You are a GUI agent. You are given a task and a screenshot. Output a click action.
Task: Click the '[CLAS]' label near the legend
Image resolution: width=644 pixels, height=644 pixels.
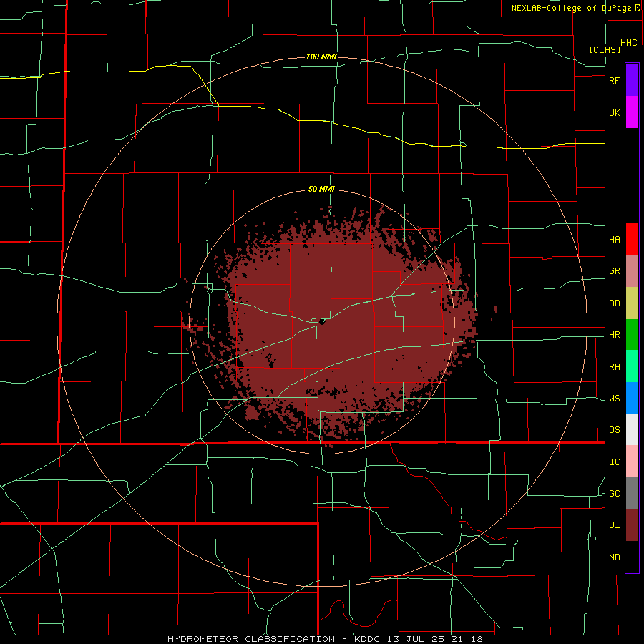coord(605,49)
